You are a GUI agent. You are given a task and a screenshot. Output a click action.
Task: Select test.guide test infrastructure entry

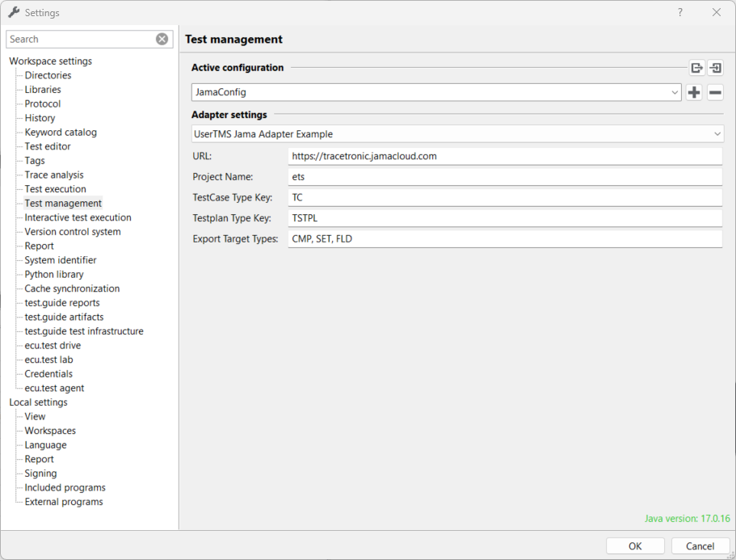click(84, 331)
